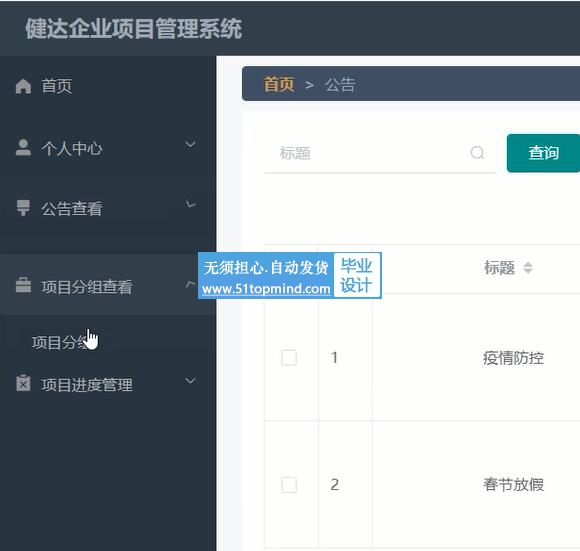Click the sort arrows beside 标题 column header
580x551 pixels.
click(528, 268)
